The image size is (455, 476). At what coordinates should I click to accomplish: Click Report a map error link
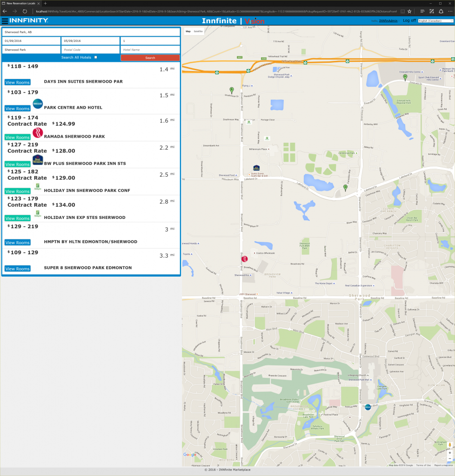[x=443, y=465]
